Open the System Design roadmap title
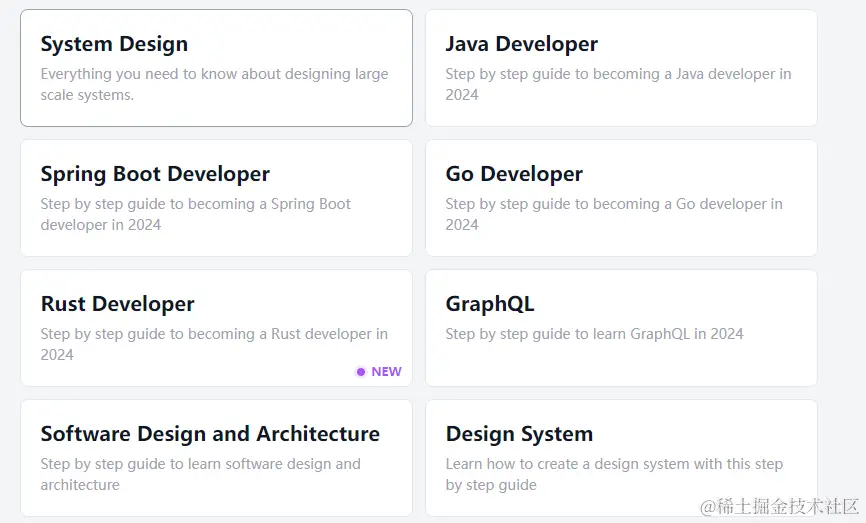This screenshot has width=866, height=523. point(114,44)
